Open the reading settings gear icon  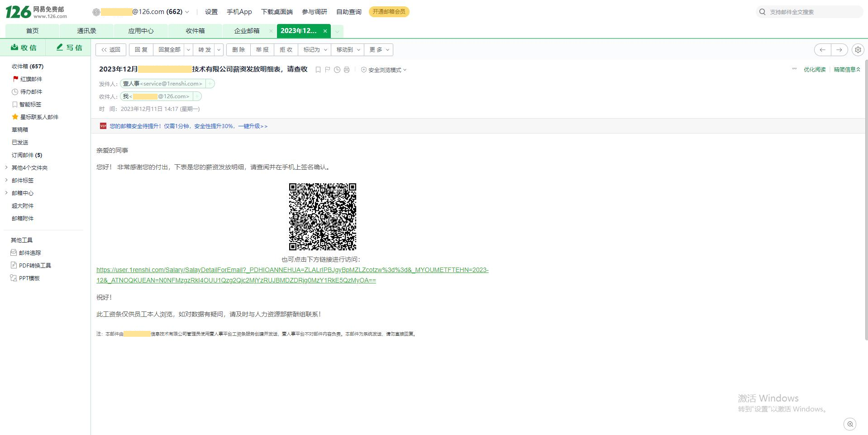click(858, 50)
